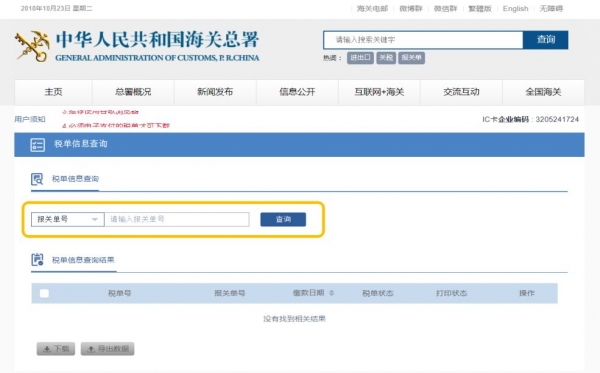Open the 微信群 link
600x373 pixels.
[445, 8]
